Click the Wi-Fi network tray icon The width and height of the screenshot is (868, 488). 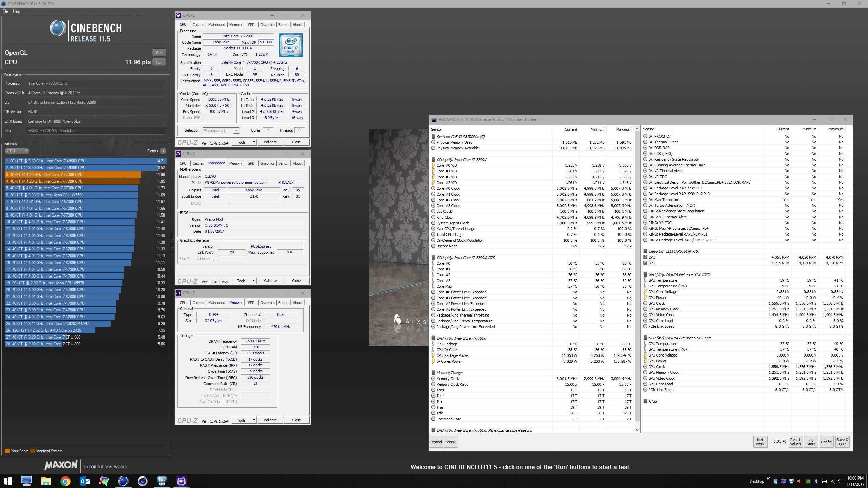coord(832,481)
